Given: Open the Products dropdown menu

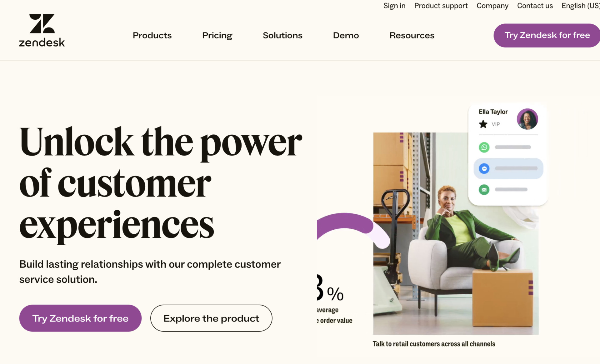Looking at the screenshot, I should pyautogui.click(x=152, y=35).
